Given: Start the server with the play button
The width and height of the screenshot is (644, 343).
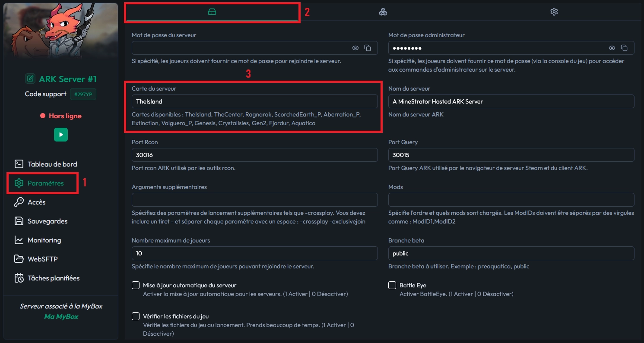Looking at the screenshot, I should pyautogui.click(x=60, y=134).
